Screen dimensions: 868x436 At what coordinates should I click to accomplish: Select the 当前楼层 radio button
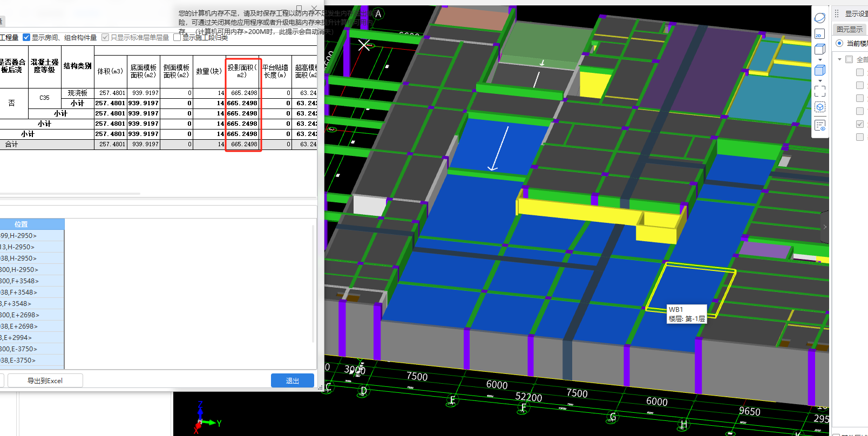(839, 43)
